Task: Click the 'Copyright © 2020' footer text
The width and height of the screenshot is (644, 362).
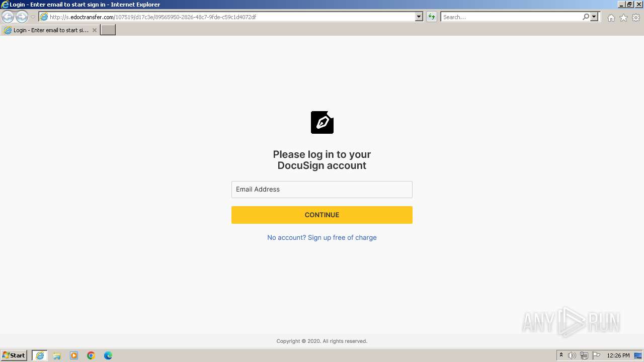Action: [x=322, y=341]
